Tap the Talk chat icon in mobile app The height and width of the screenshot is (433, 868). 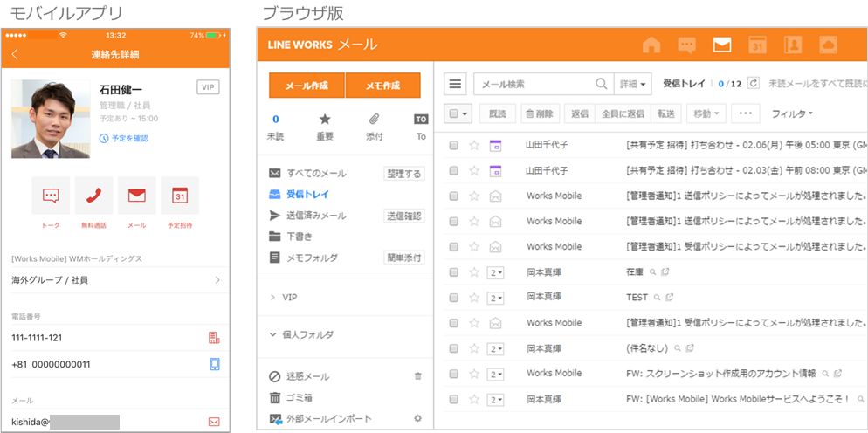51,196
